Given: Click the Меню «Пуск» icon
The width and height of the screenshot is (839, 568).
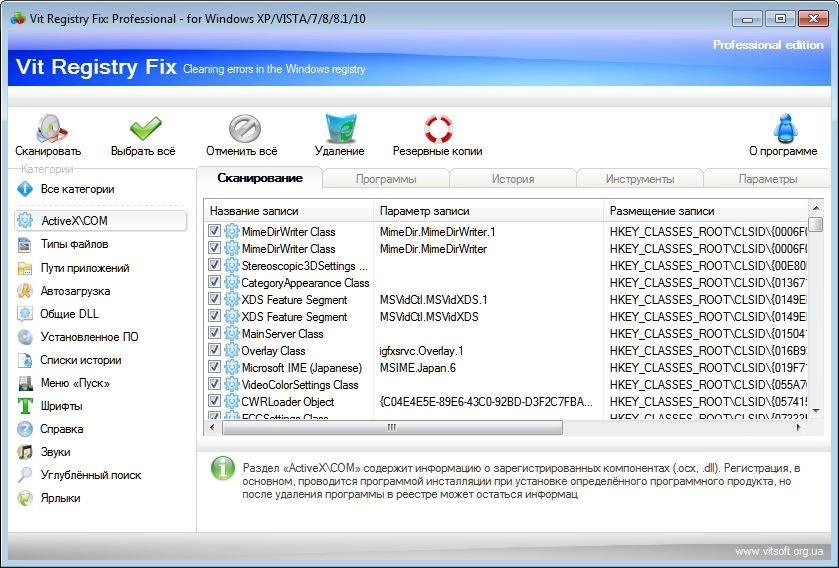Looking at the screenshot, I should pyautogui.click(x=25, y=383).
